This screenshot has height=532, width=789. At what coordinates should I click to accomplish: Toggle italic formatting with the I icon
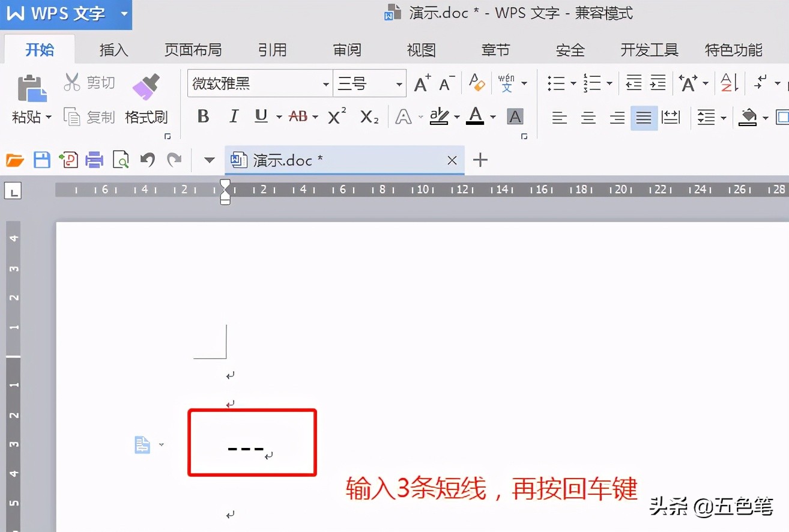(x=233, y=116)
